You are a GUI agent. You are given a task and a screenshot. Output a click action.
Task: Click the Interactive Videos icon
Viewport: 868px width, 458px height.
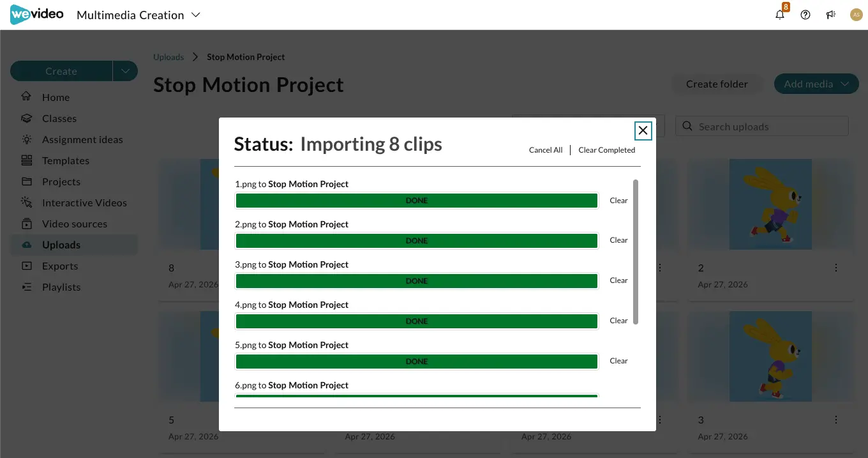[26, 202]
